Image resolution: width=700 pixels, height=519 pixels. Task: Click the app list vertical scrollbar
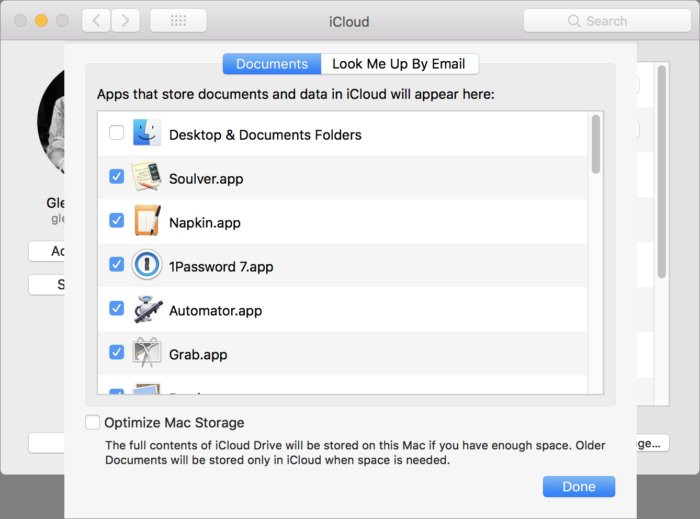pyautogui.click(x=596, y=144)
